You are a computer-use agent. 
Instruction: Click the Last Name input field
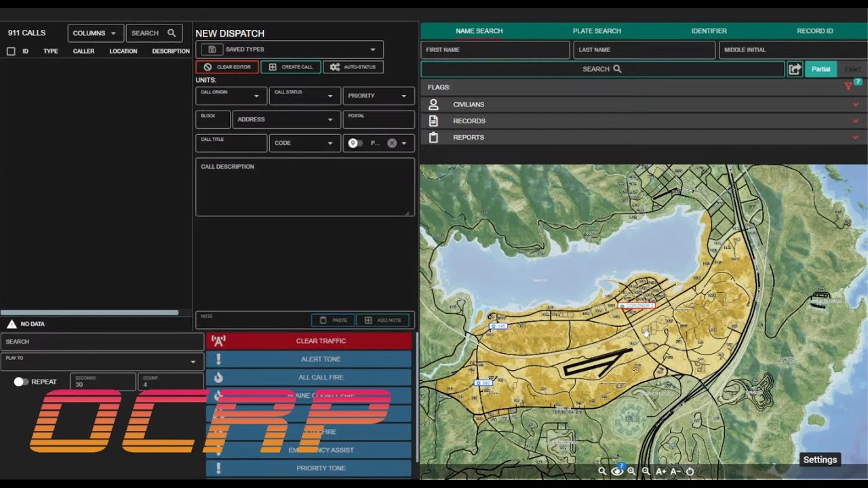644,49
